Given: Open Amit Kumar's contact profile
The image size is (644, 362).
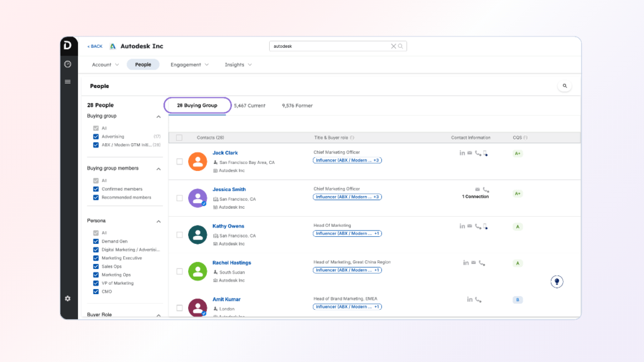Looking at the screenshot, I should (226, 299).
